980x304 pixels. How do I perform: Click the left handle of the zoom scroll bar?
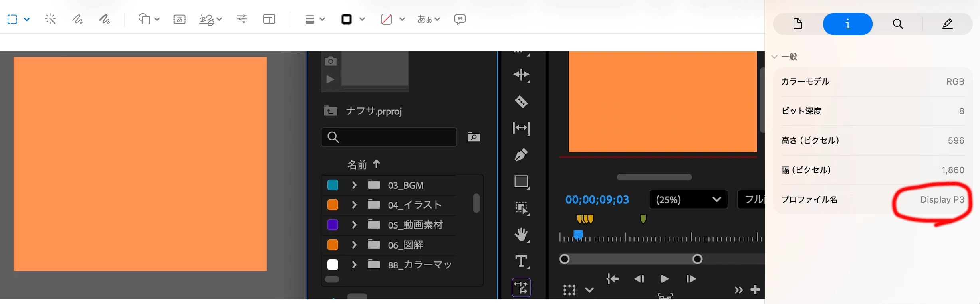coord(564,259)
